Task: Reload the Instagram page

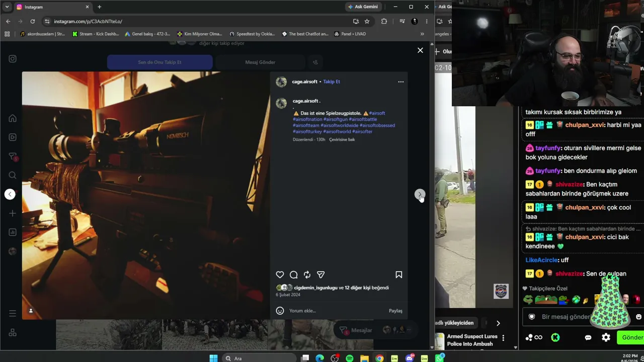Action: [33, 21]
